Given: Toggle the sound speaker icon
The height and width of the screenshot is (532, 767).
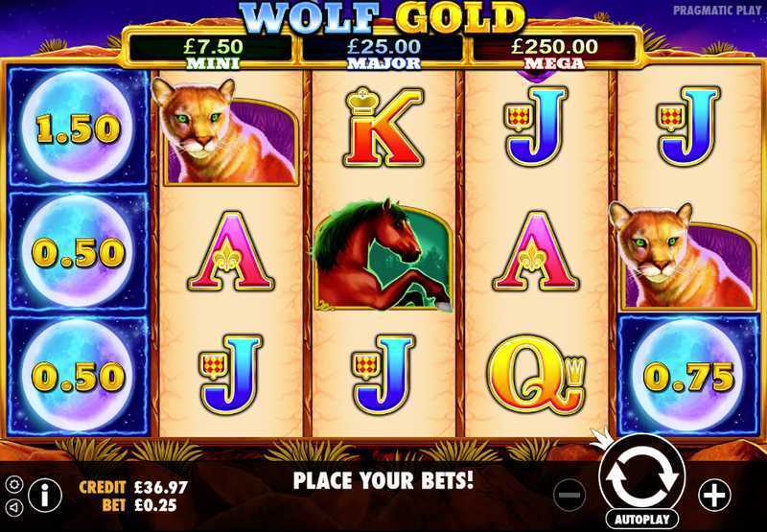Looking at the screenshot, I should click(14, 507).
